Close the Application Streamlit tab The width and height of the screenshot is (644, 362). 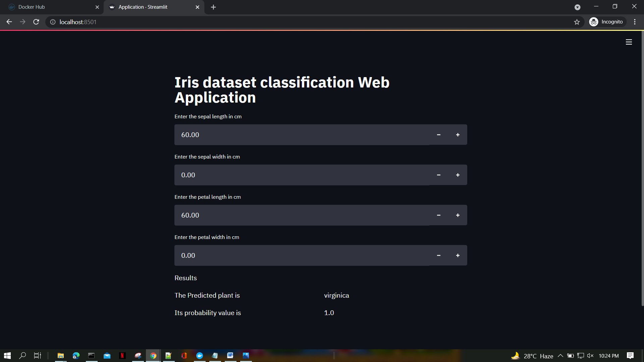coord(197,7)
